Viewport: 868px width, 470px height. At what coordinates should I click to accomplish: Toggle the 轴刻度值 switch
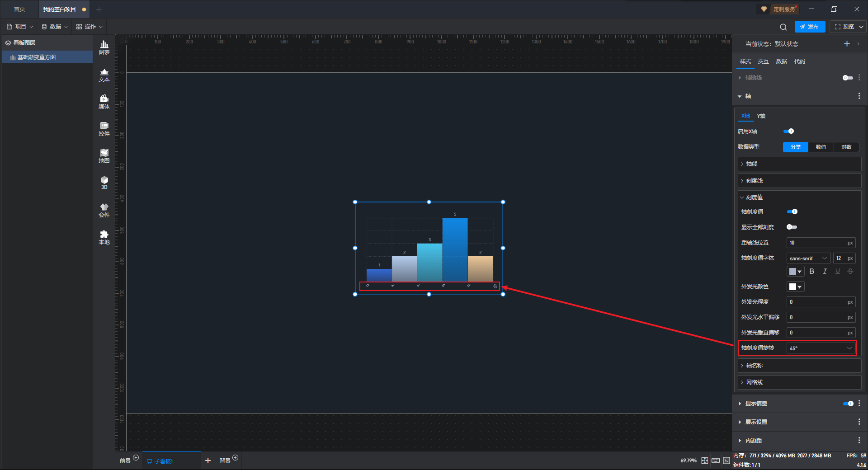point(792,211)
